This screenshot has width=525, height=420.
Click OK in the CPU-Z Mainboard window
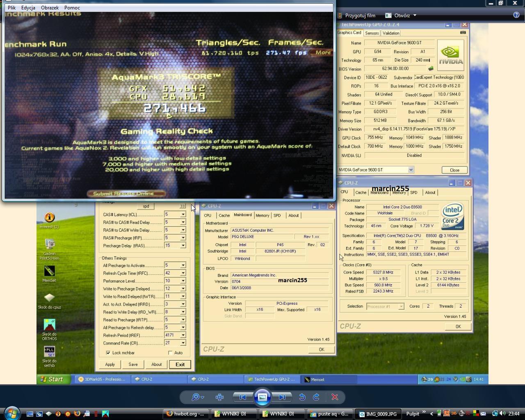(x=321, y=349)
